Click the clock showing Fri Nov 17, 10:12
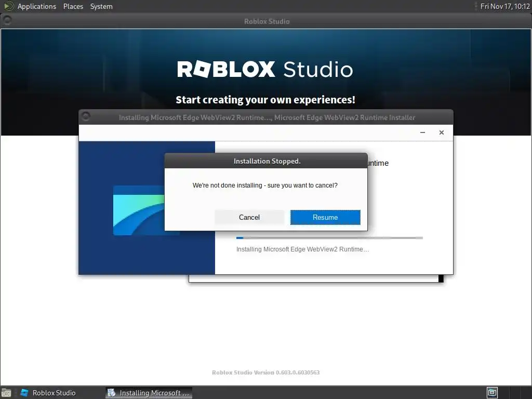This screenshot has height=399, width=532. point(505,6)
